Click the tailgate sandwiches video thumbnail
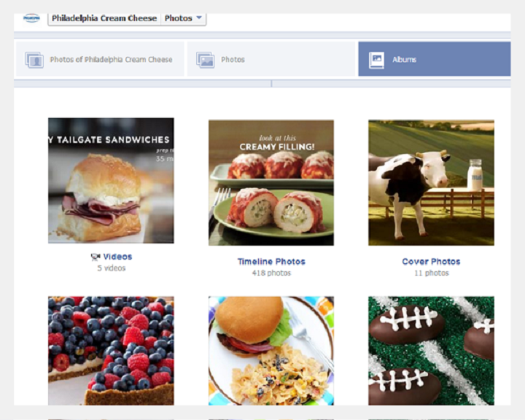Viewport: 525px width, 420px height. (x=111, y=181)
